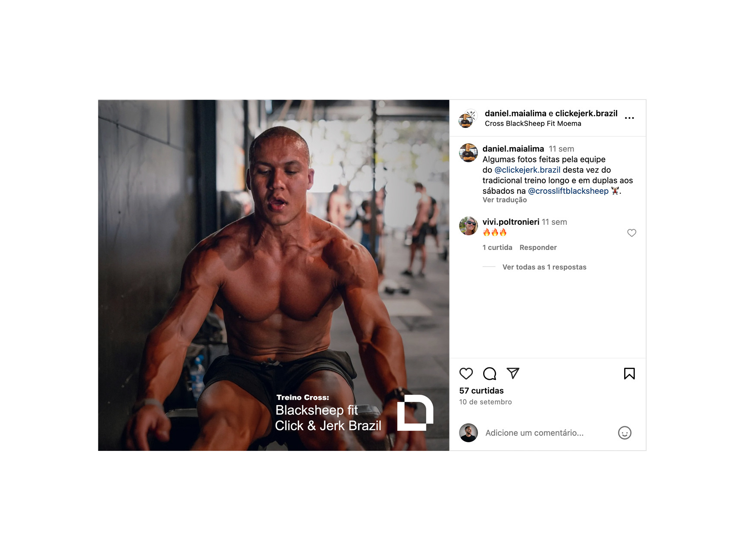Click the white logo on the photo
This screenshot has width=756, height=534.
(x=415, y=413)
